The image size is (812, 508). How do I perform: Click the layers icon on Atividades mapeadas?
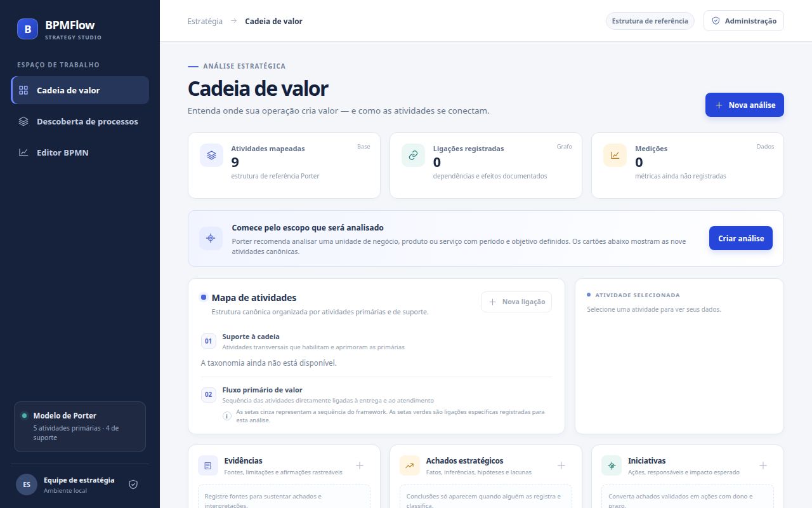tap(211, 155)
